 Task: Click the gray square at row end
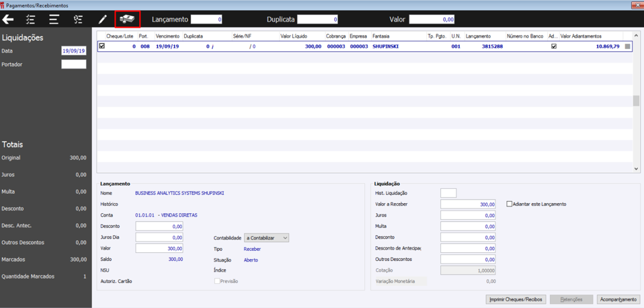point(627,47)
